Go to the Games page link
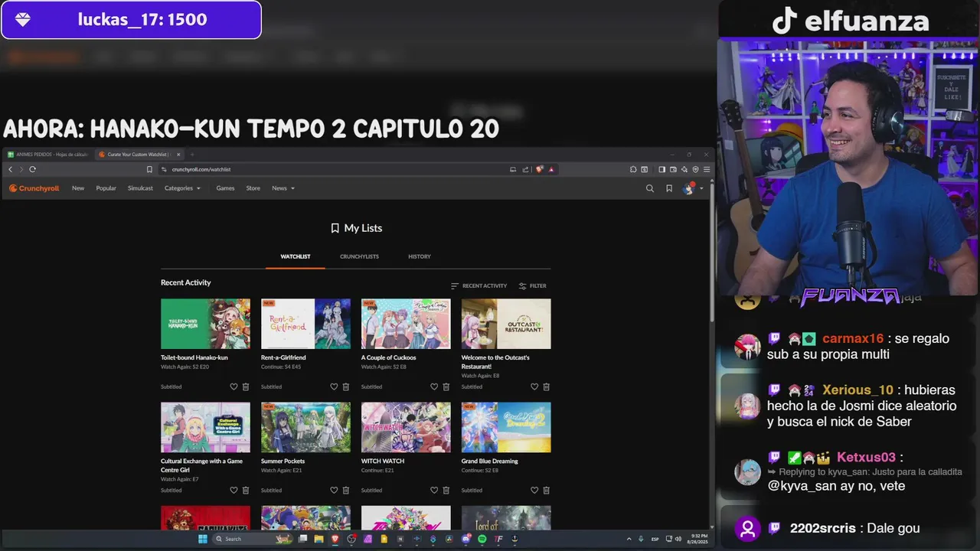This screenshot has height=551, width=980. click(225, 188)
